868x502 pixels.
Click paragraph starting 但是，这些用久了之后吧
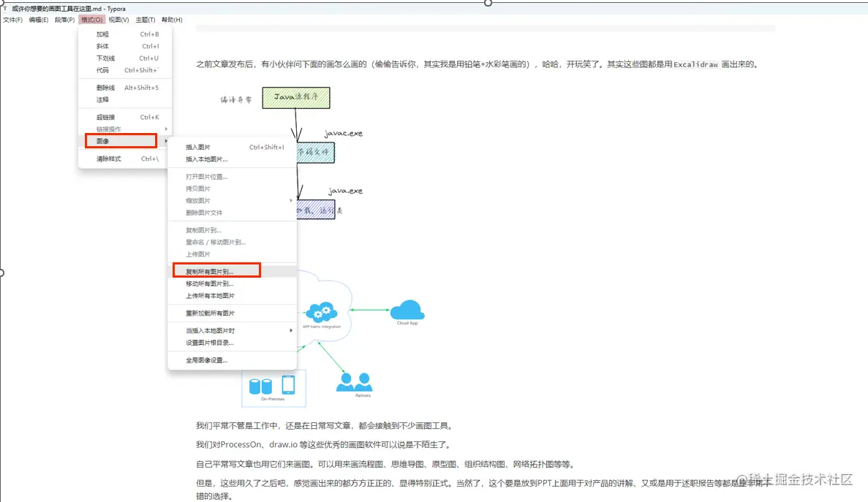[x=485, y=490]
